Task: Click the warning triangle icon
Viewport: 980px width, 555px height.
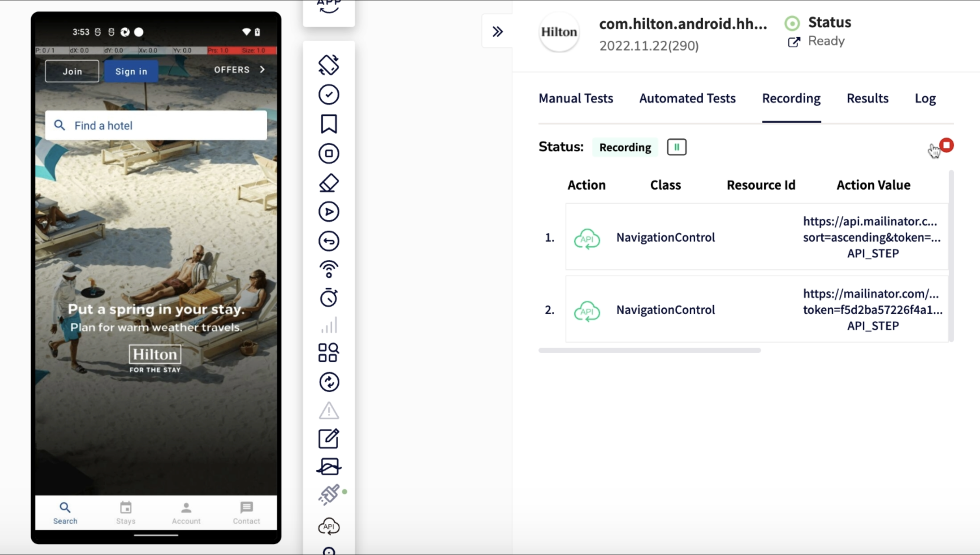Action: click(329, 411)
